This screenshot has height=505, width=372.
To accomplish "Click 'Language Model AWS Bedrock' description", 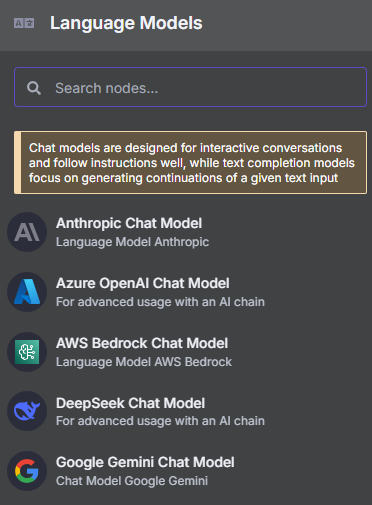I will (144, 362).
